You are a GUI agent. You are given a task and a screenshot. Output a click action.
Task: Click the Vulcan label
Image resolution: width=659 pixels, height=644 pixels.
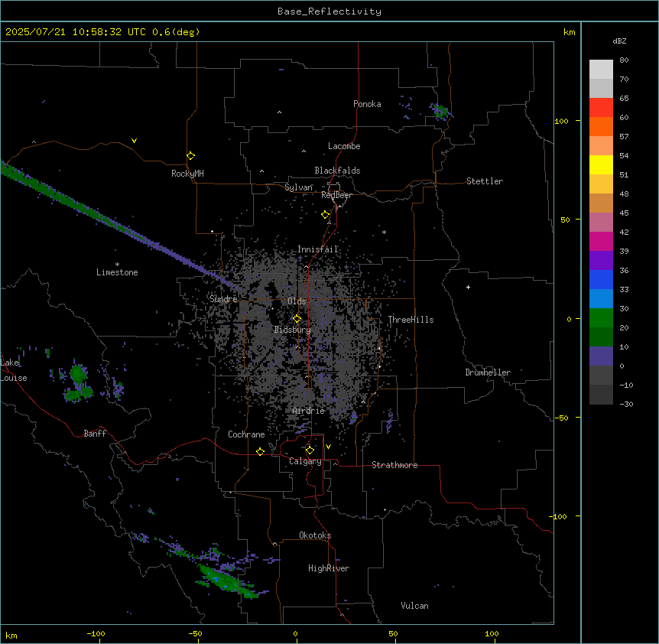click(x=415, y=606)
